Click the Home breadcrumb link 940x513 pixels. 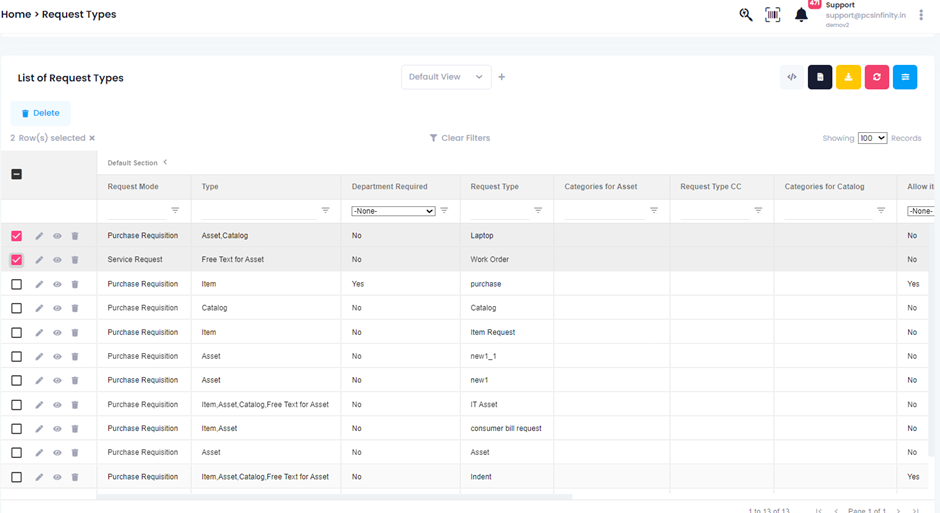(x=16, y=14)
